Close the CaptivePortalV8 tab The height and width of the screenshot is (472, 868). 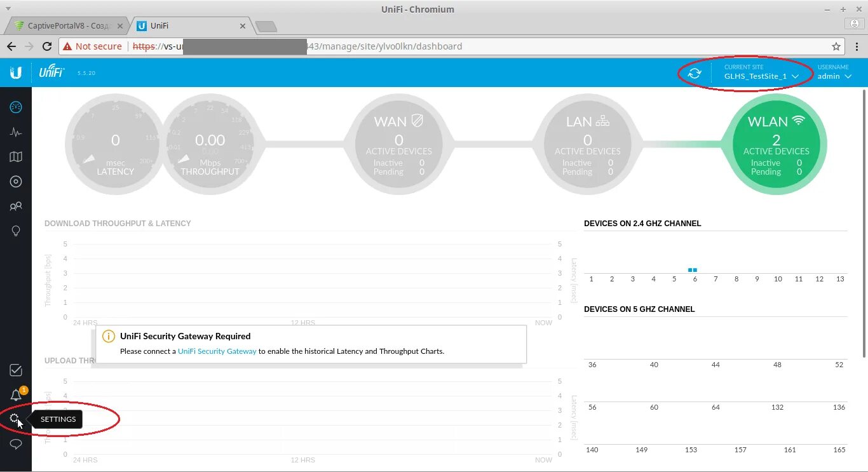(x=119, y=26)
